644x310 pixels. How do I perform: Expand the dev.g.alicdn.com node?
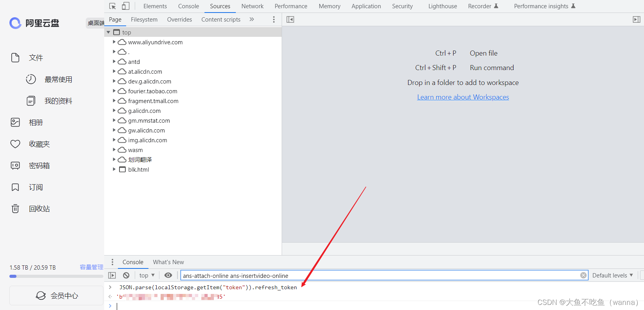click(x=114, y=81)
